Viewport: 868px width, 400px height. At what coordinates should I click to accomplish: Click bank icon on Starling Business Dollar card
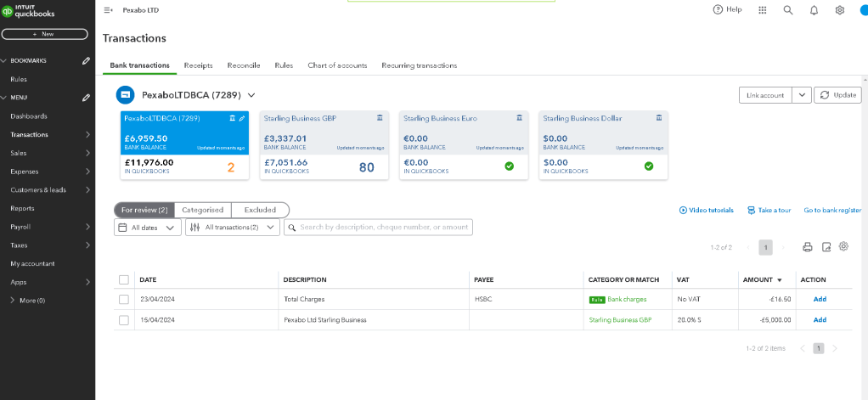tap(659, 118)
